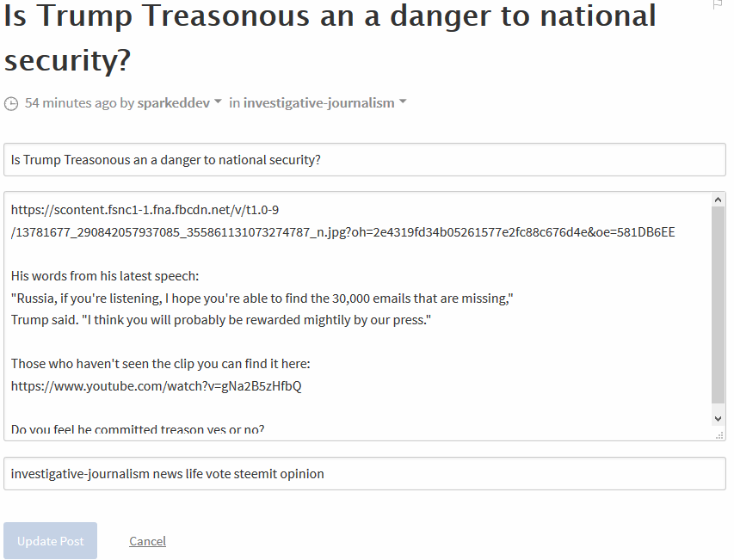The width and height of the screenshot is (734, 560).
Task: Cancel editing the post
Action: click(147, 541)
